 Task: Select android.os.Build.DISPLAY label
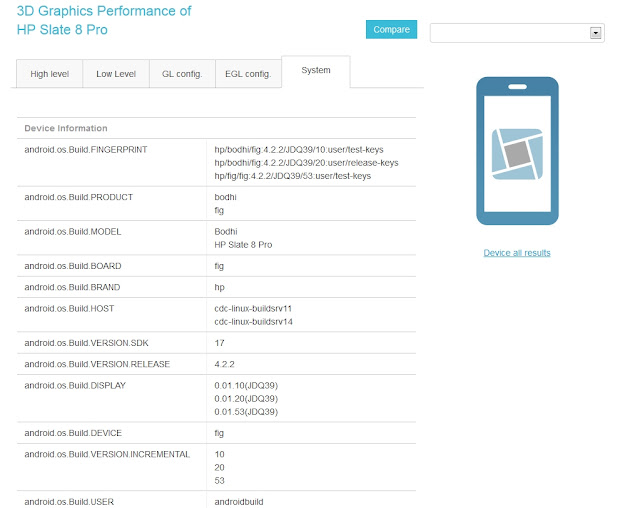(x=75, y=386)
